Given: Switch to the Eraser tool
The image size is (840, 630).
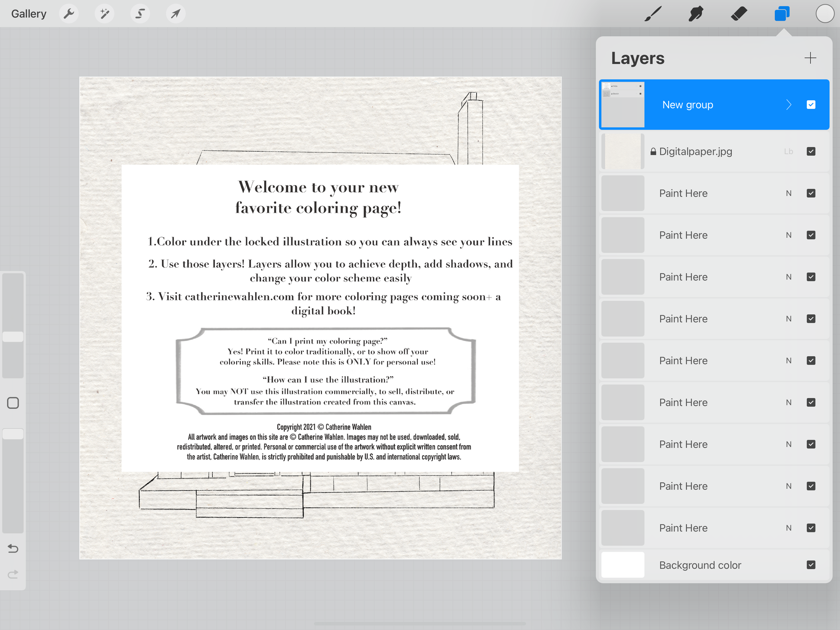Looking at the screenshot, I should coord(739,14).
